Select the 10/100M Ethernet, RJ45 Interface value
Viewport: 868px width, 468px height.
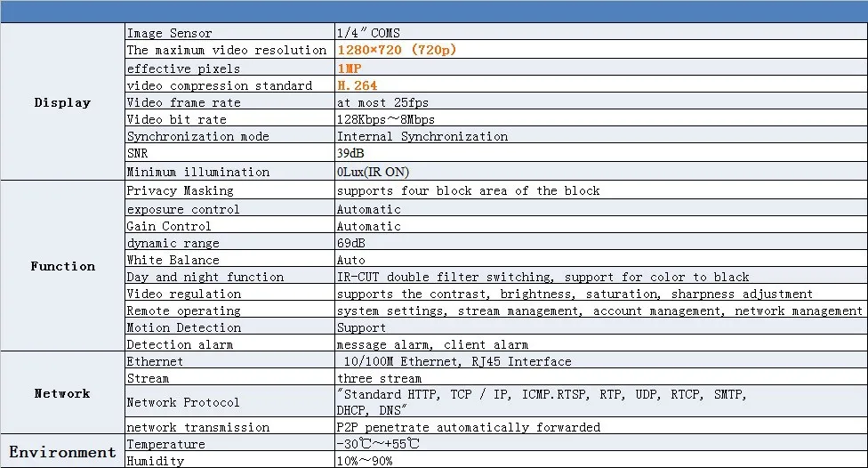pyautogui.click(x=457, y=361)
